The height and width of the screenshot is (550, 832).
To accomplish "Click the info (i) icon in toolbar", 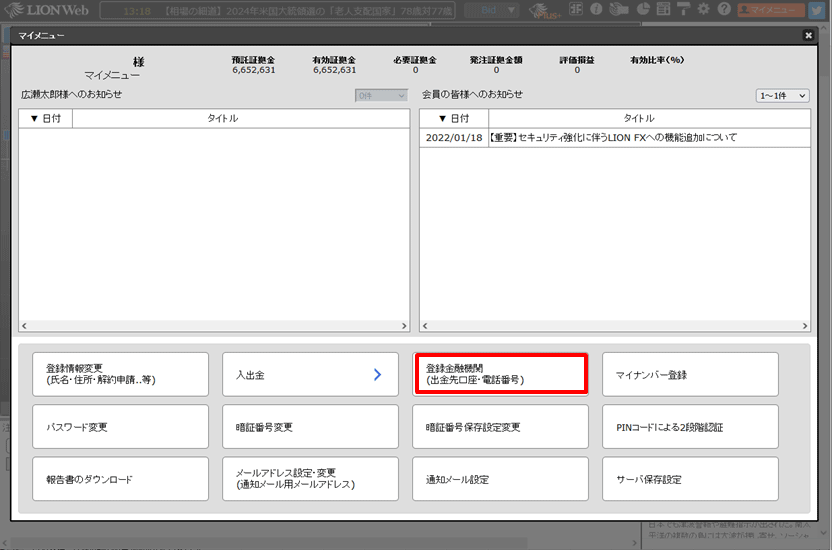I will point(596,8).
